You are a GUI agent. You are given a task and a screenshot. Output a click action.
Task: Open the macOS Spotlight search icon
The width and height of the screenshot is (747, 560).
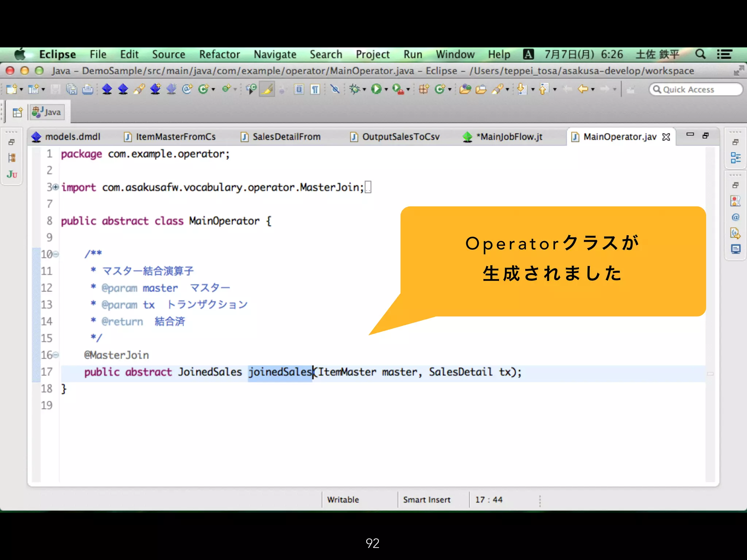click(700, 54)
